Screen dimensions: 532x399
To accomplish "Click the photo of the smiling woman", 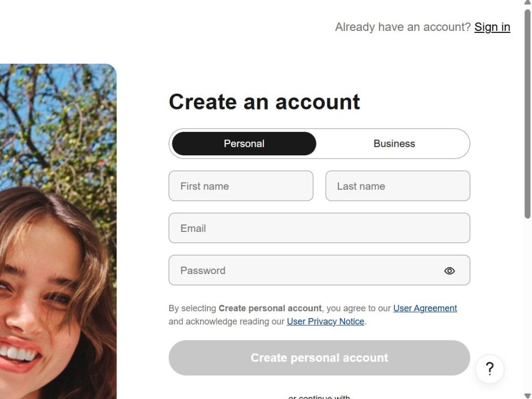I will 59,231.
